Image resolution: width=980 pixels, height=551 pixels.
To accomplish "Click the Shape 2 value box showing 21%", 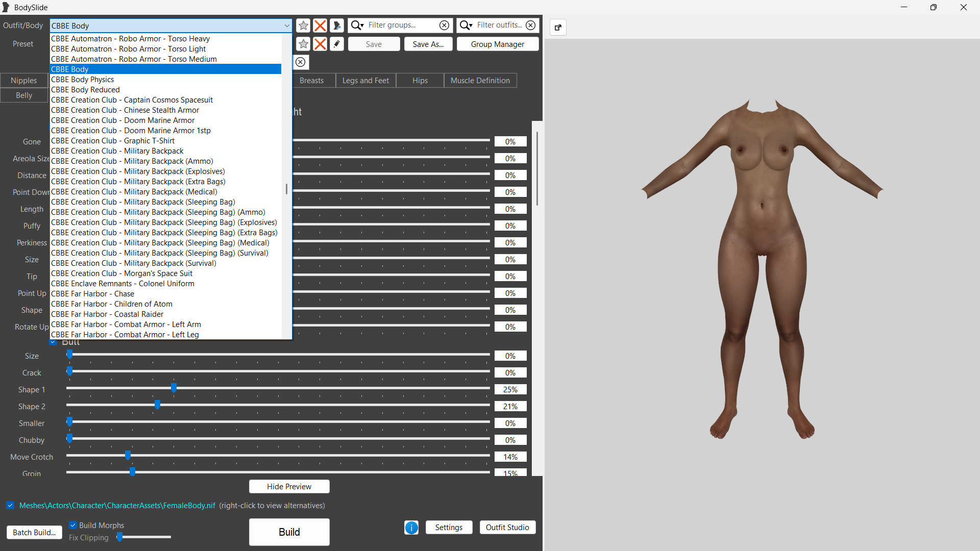I will point(510,407).
